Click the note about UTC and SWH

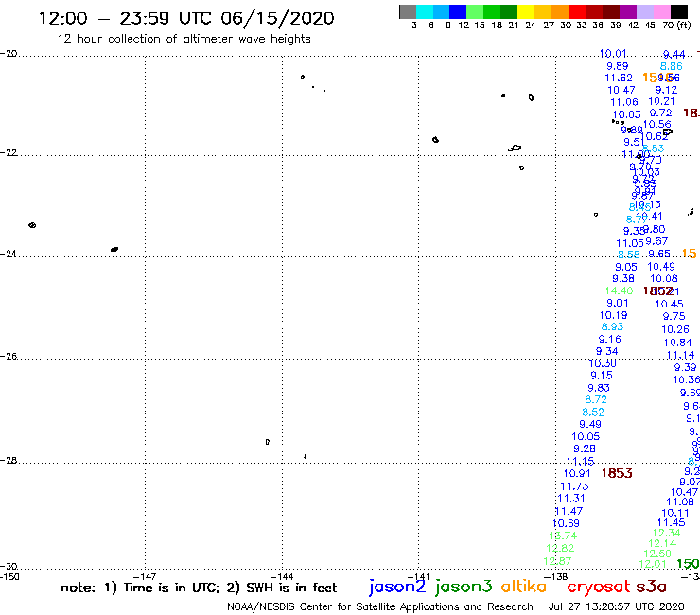click(199, 588)
